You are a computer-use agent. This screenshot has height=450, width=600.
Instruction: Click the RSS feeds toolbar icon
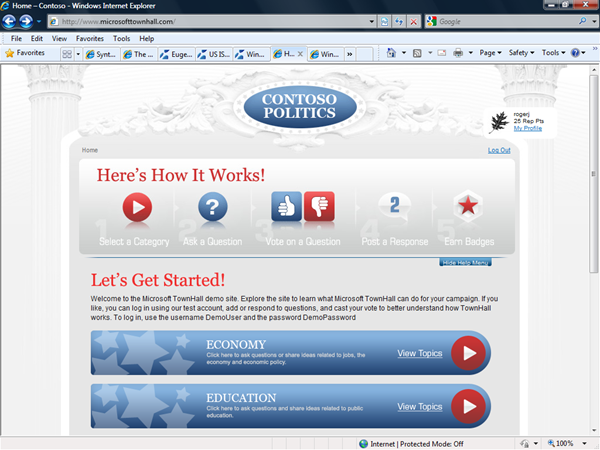click(x=417, y=53)
